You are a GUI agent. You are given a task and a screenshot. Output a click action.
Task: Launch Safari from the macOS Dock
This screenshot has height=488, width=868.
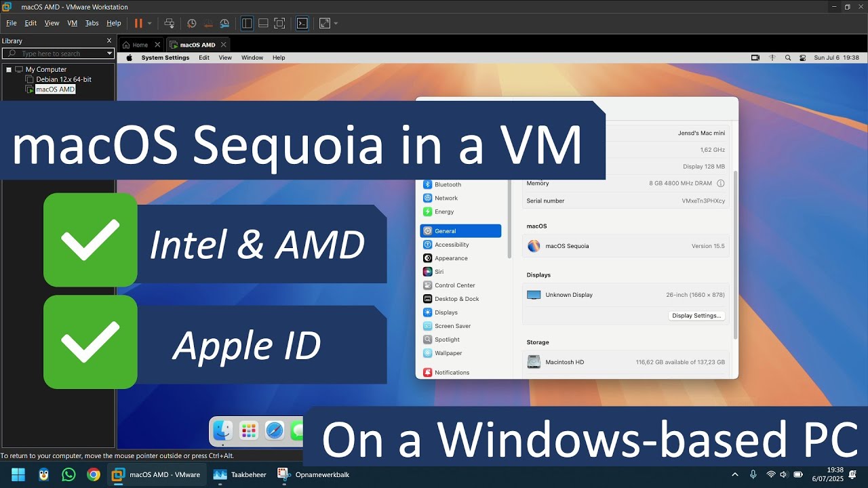274,431
